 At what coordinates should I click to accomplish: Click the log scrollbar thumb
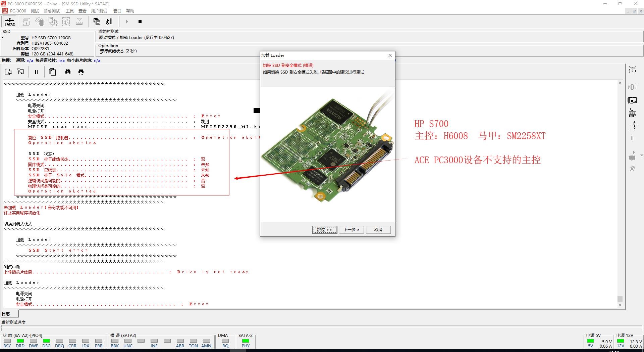tap(620, 299)
